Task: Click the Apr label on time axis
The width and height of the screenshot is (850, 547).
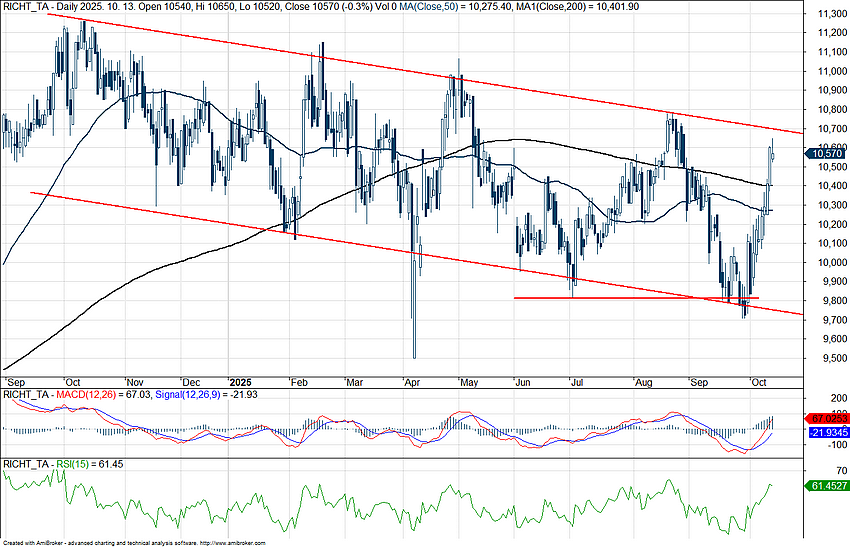Action: [x=411, y=382]
